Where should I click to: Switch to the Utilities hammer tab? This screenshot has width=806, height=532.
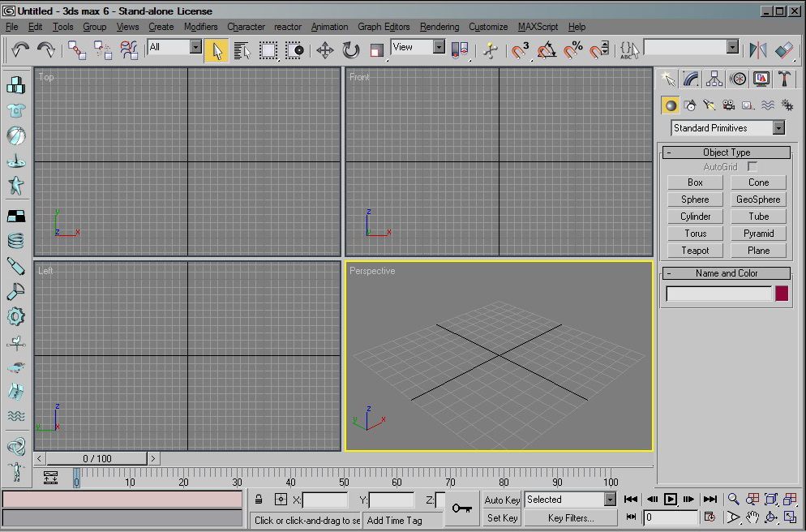click(784, 79)
